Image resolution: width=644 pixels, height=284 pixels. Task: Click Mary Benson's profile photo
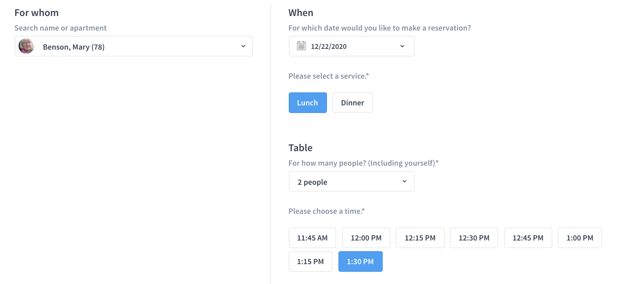26,46
